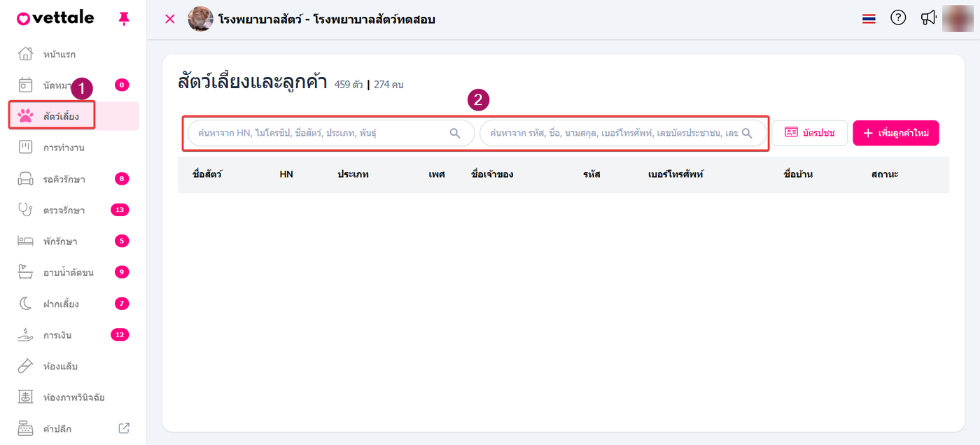This screenshot has height=445, width=980.
Task: Click ชื่อเจ้าของ column header
Action: point(493,174)
